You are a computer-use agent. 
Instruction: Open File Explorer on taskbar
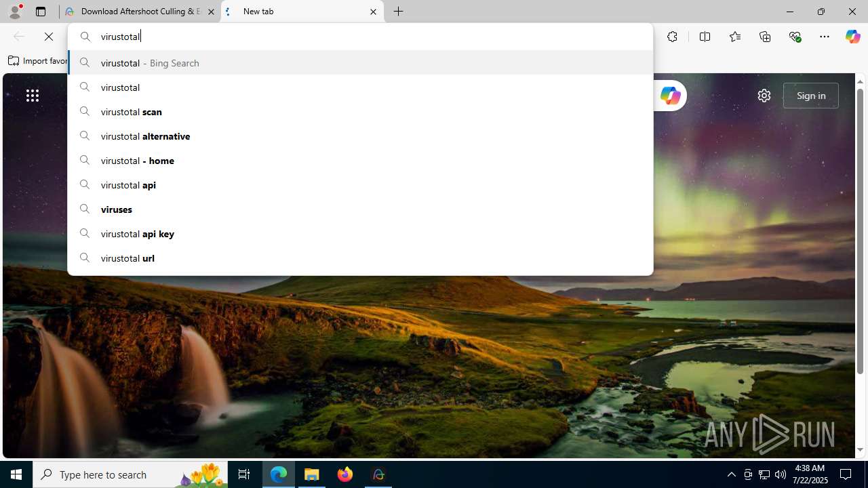pos(312,474)
